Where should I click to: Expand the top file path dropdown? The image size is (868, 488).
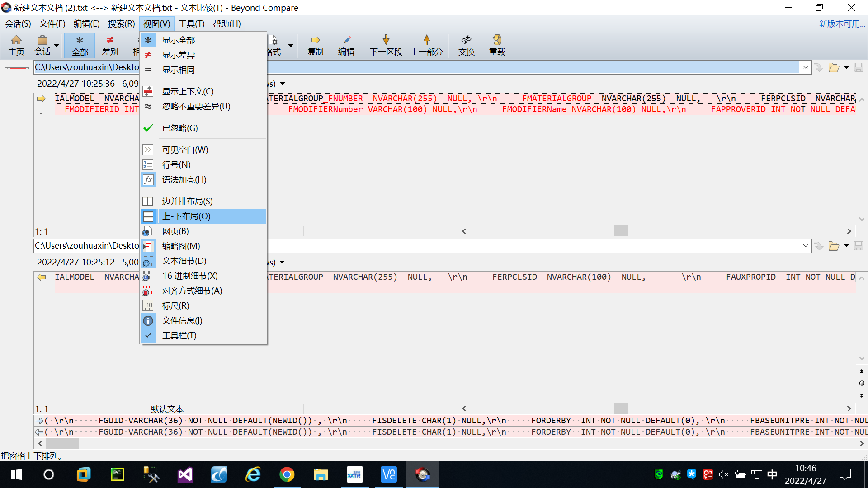(805, 67)
